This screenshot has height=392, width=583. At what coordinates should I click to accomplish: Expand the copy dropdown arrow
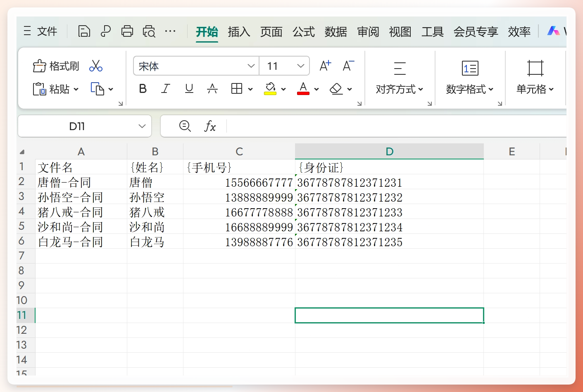tap(111, 89)
